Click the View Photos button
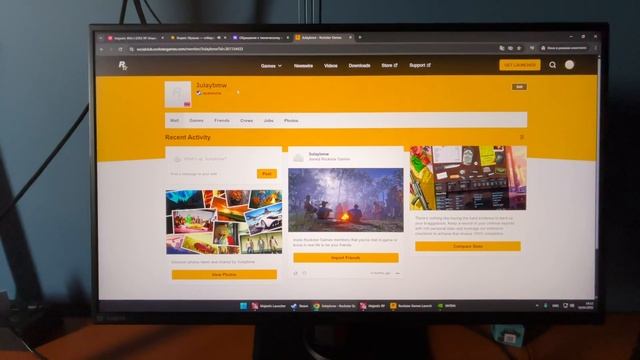Screen dimensions: 640x360 [x=224, y=275]
